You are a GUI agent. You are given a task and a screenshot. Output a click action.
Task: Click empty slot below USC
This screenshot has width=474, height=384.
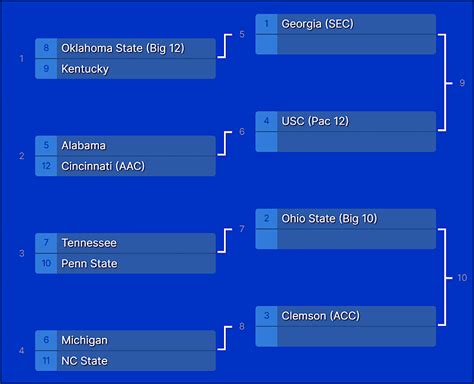[x=346, y=142]
